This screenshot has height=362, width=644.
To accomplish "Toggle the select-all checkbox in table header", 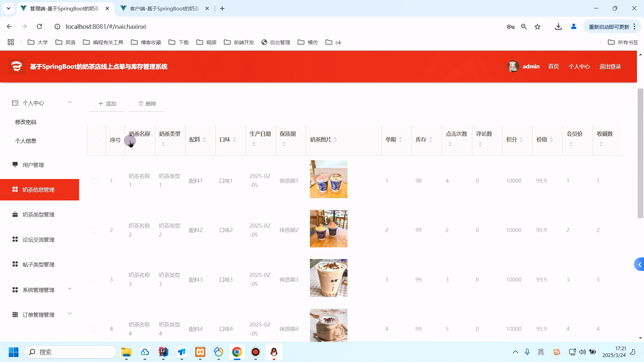I will pyautogui.click(x=96, y=140).
